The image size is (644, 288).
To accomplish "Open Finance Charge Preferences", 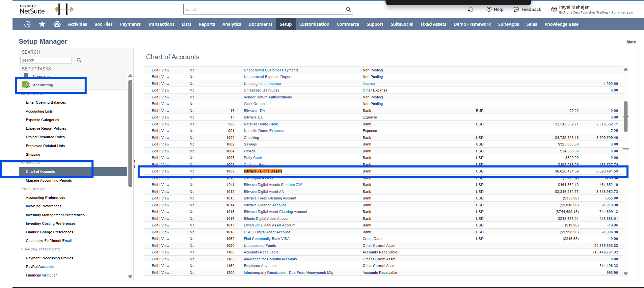I will pyautogui.click(x=49, y=232).
